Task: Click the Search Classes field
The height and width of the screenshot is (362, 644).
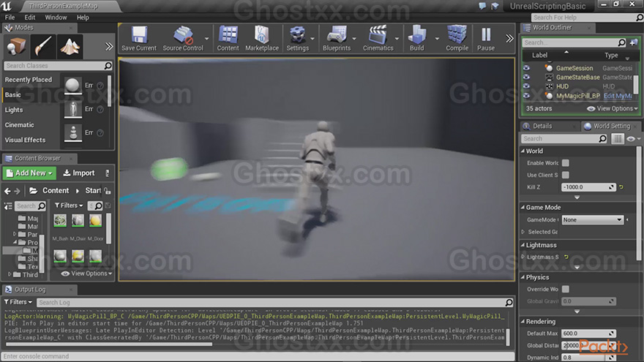Action: 58,66
